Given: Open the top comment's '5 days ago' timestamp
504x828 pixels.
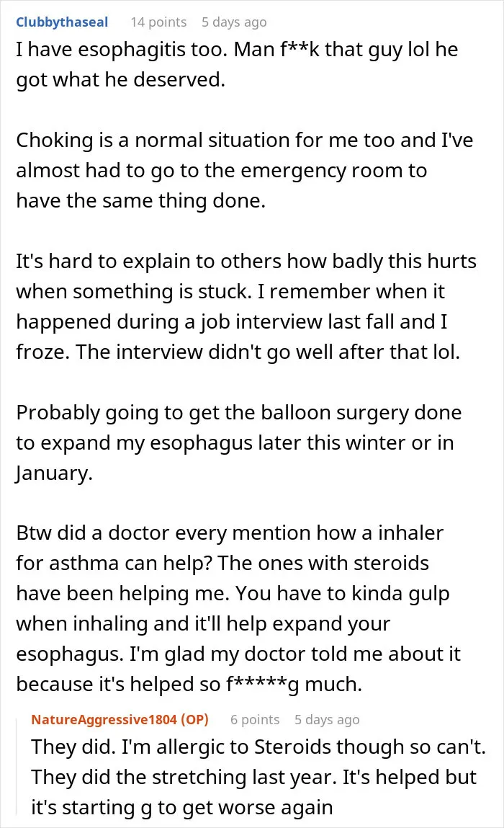Looking at the screenshot, I should point(234,22).
